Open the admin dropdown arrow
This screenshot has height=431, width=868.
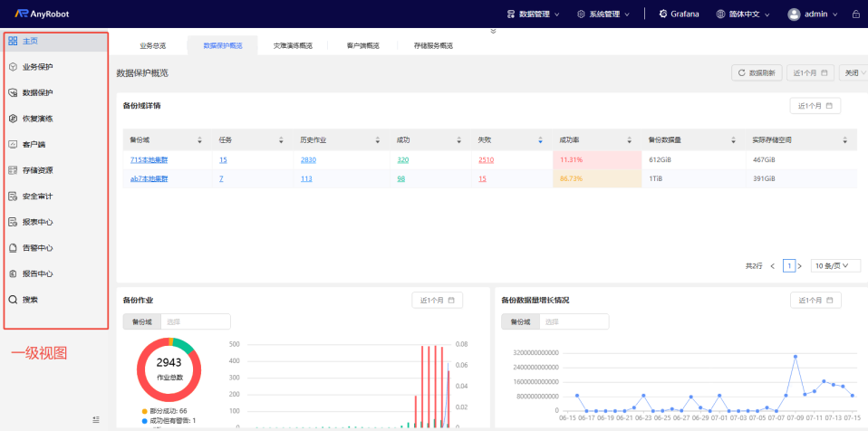pyautogui.click(x=834, y=14)
